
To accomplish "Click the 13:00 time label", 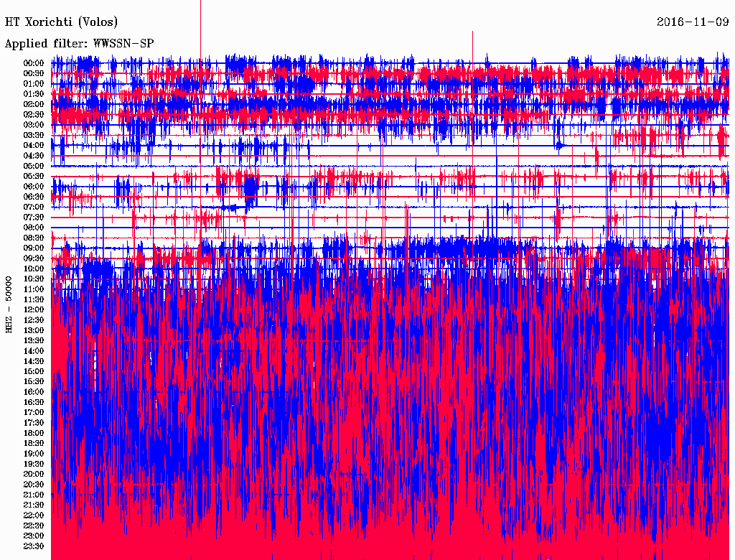I will pos(34,330).
